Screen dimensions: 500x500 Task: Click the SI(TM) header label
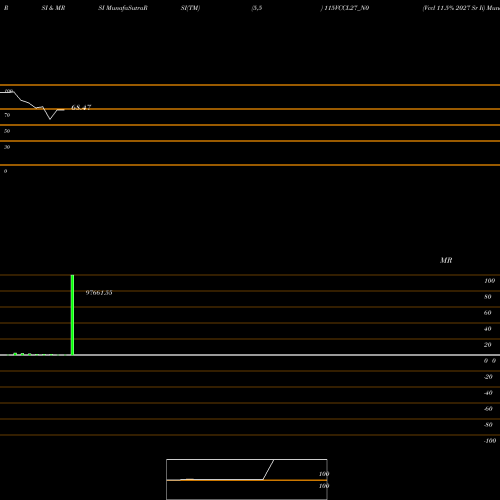(x=190, y=8)
